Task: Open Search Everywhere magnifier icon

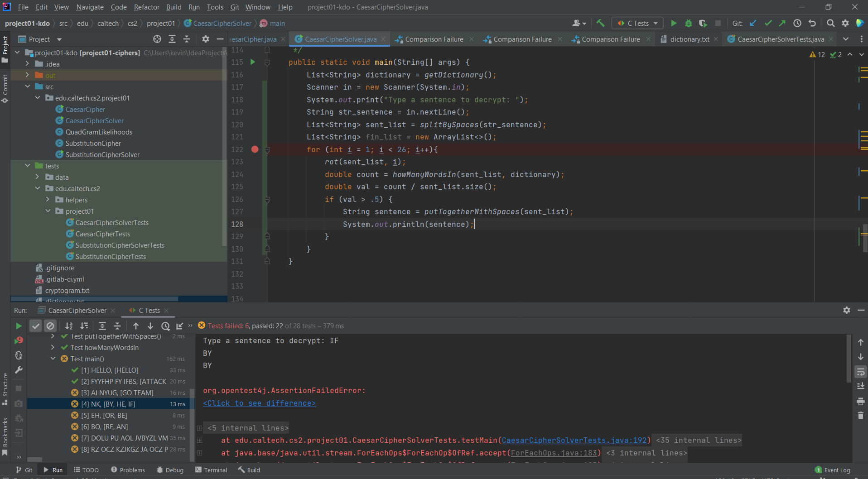Action: [x=830, y=23]
